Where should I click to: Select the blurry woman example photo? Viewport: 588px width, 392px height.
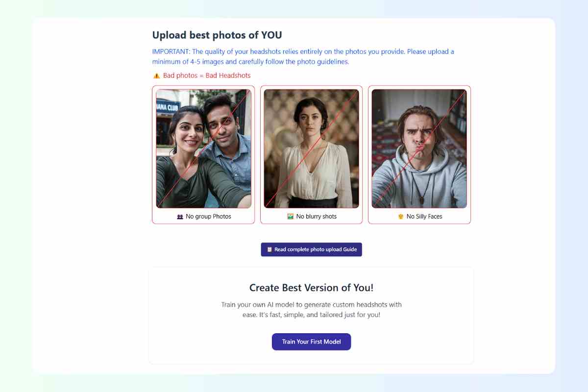point(311,148)
